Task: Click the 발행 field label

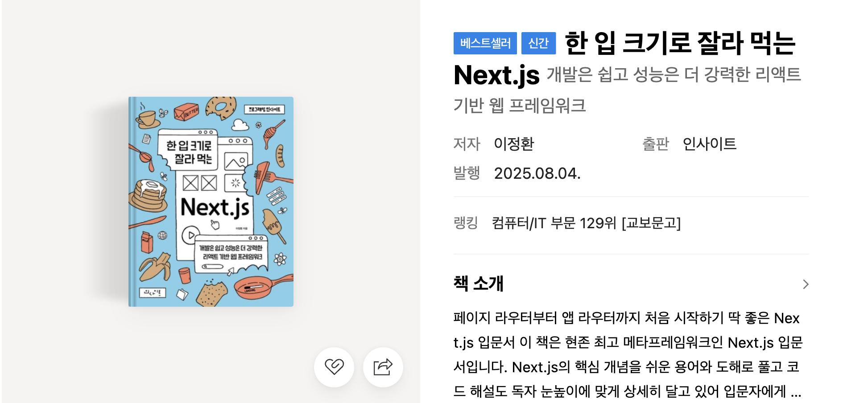Action: point(467,173)
